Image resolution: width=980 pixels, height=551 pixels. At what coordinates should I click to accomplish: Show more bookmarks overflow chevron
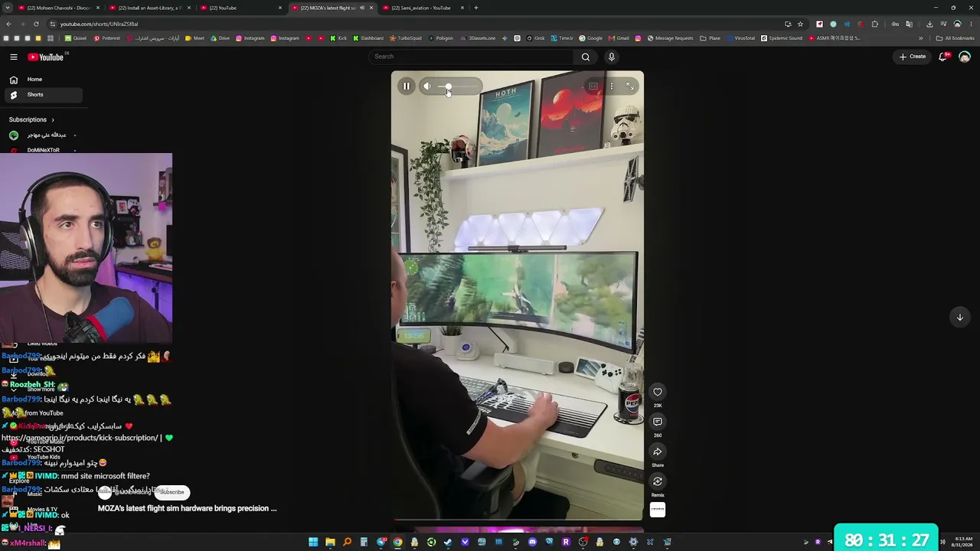(921, 38)
